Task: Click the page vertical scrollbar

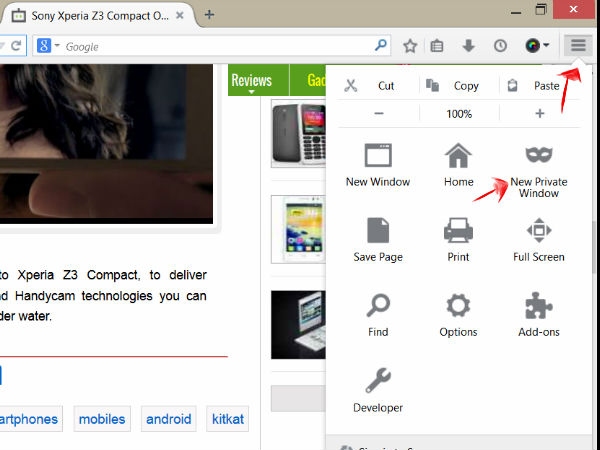Action: pyautogui.click(x=596, y=247)
